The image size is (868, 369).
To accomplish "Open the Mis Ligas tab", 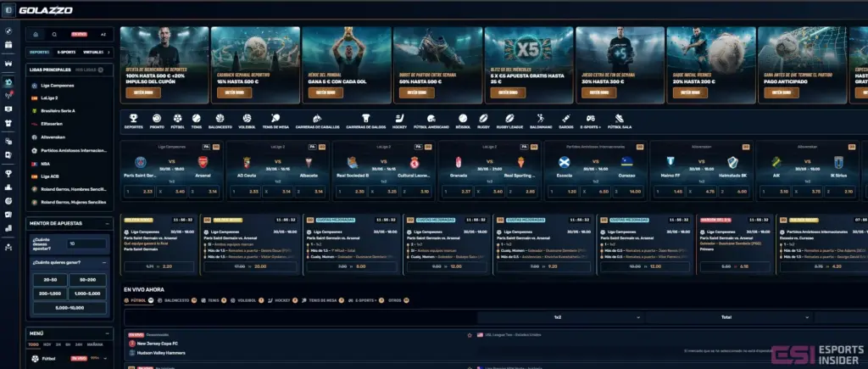I will 89,70.
